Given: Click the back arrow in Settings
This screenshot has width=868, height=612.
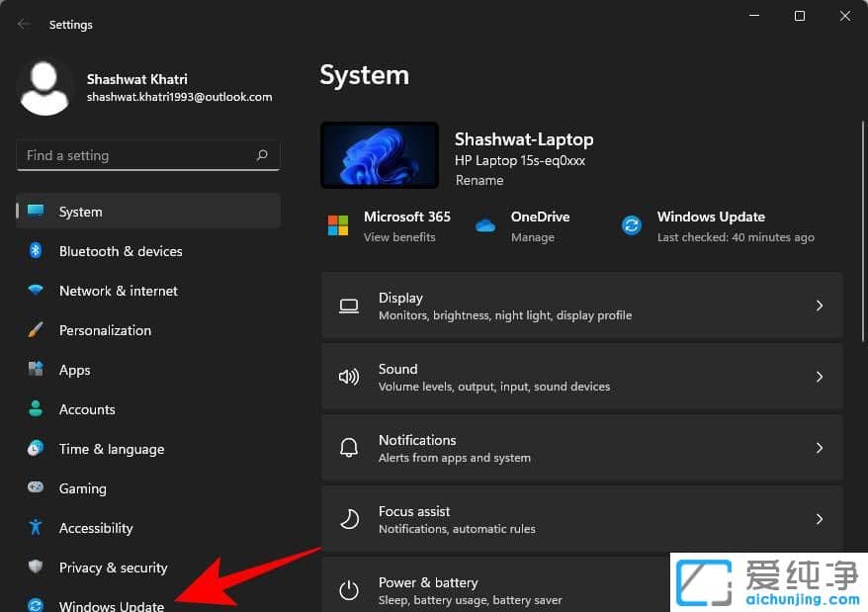Looking at the screenshot, I should 22,24.
